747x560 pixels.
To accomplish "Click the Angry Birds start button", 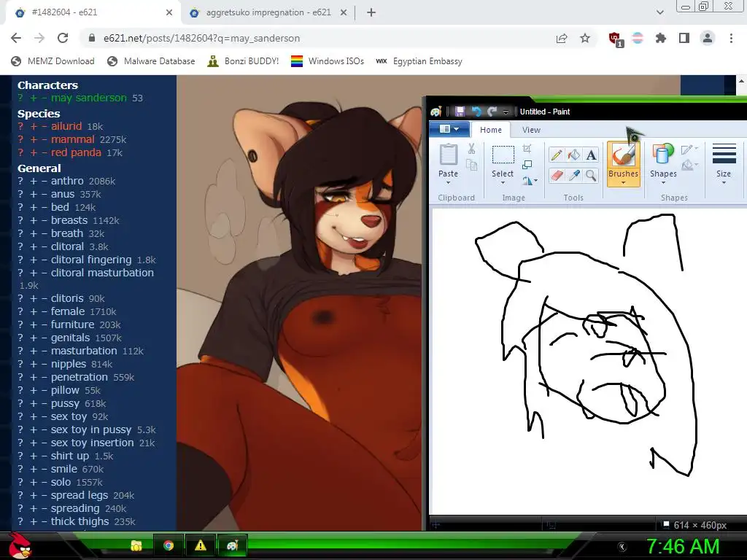I will click(20, 545).
